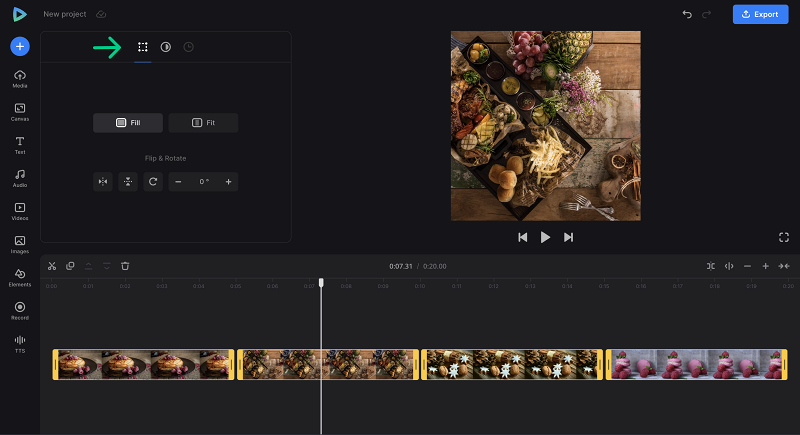This screenshot has height=435, width=800.
Task: Open the Media sidebar panel
Action: [20, 79]
